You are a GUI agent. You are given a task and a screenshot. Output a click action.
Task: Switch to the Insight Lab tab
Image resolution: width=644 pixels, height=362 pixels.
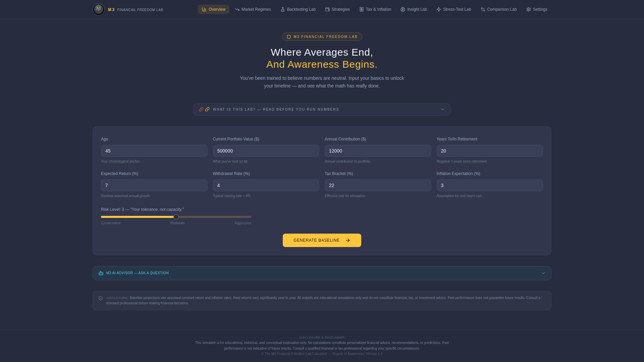coord(414,9)
